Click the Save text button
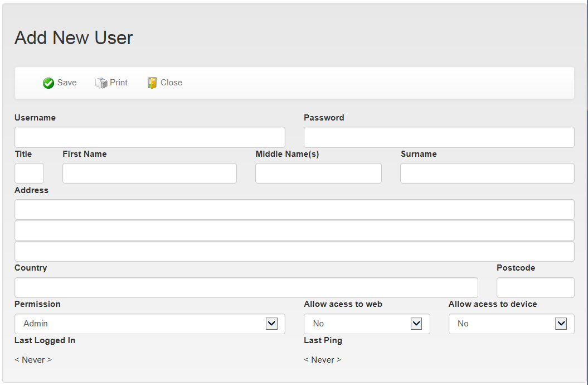The width and height of the screenshot is (588, 385). [67, 83]
